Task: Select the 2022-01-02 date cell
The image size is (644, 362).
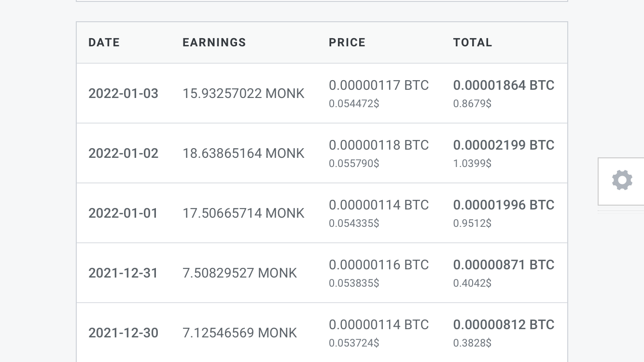Action: pos(123,153)
